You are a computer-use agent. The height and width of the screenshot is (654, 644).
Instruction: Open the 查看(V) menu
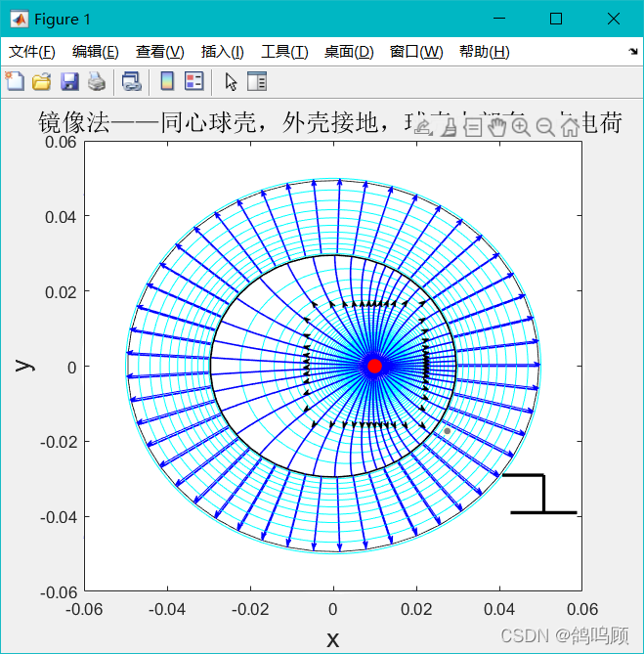(159, 52)
